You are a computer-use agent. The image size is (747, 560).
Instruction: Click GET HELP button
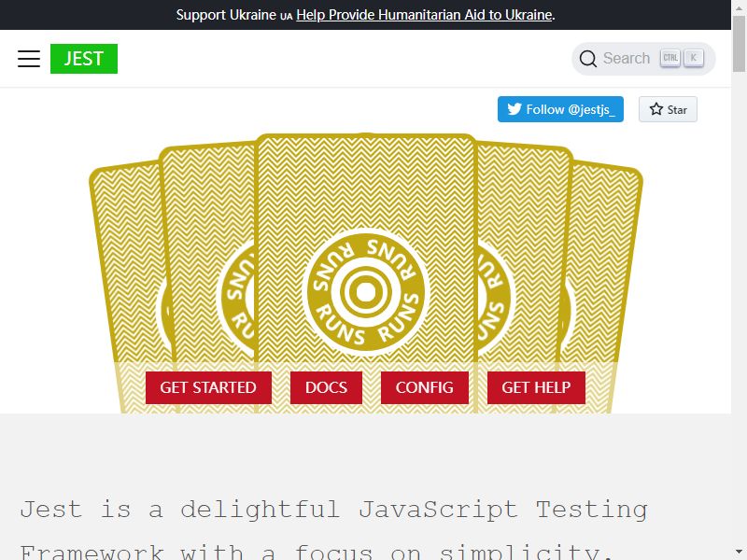coord(536,387)
